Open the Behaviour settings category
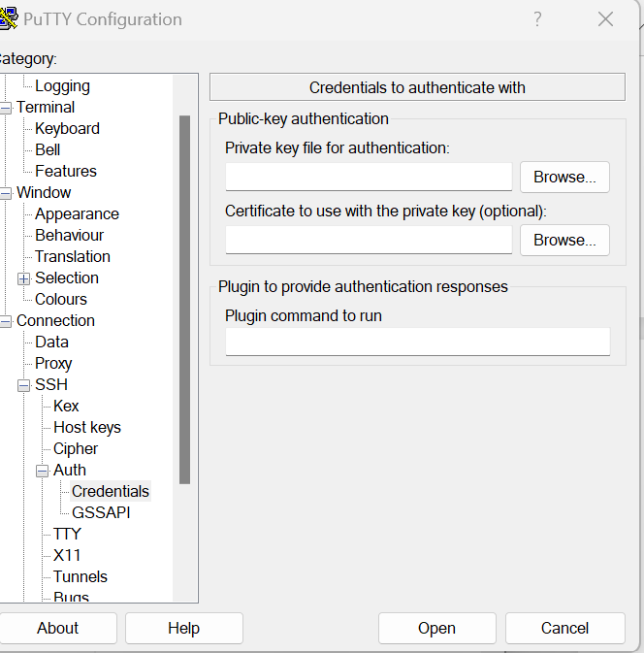644x653 pixels. coord(69,235)
